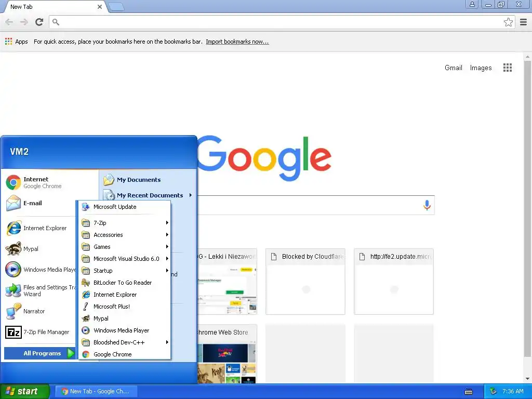Screen dimensions: 532x399
Task: Click the scrollbar down arrow
Action: click(528, 379)
